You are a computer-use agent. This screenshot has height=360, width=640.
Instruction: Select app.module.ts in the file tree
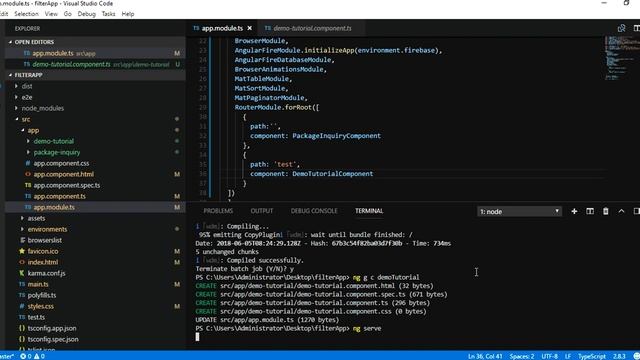(54, 207)
